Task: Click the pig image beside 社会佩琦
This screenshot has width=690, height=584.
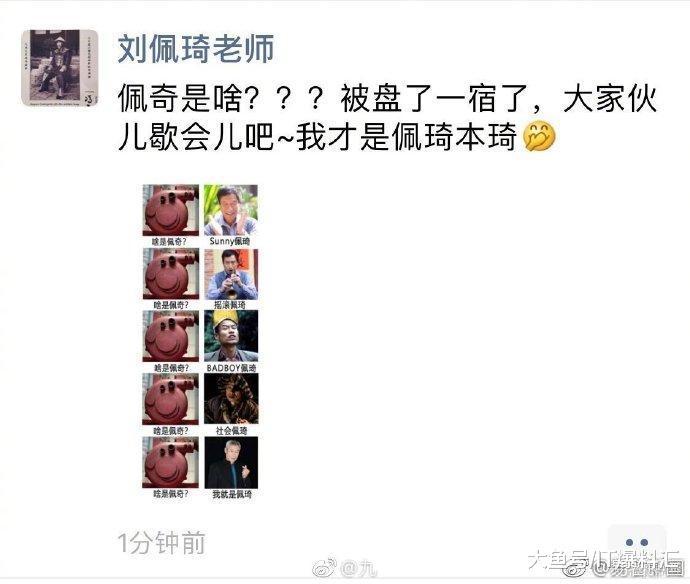Action: pos(171,400)
